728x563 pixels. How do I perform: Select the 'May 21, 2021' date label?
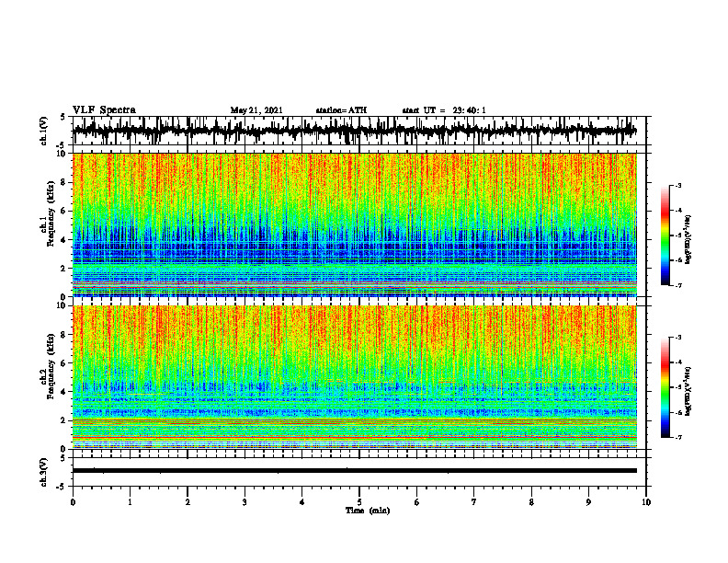click(x=256, y=110)
